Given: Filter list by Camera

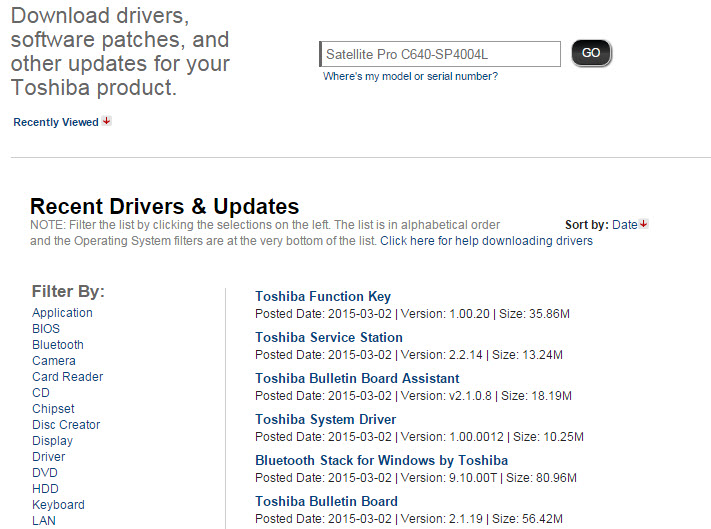Looking at the screenshot, I should [54, 361].
